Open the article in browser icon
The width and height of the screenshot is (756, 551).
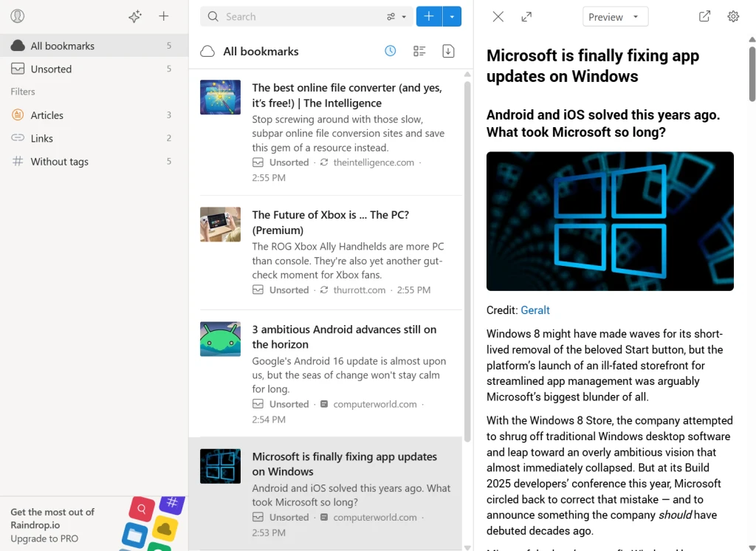pyautogui.click(x=704, y=16)
